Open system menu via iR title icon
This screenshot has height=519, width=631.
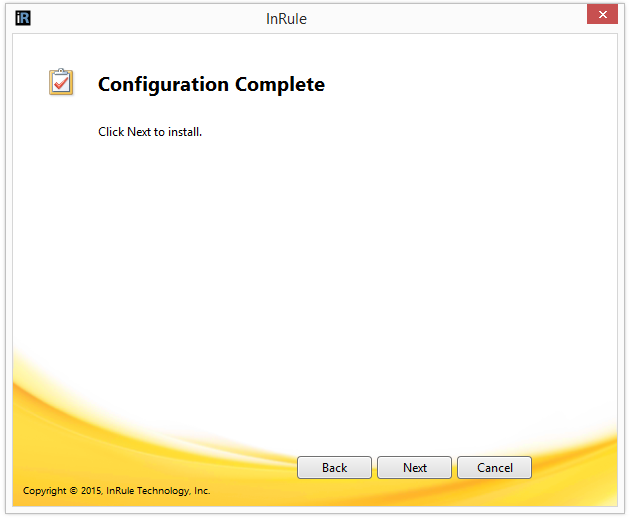[24, 18]
